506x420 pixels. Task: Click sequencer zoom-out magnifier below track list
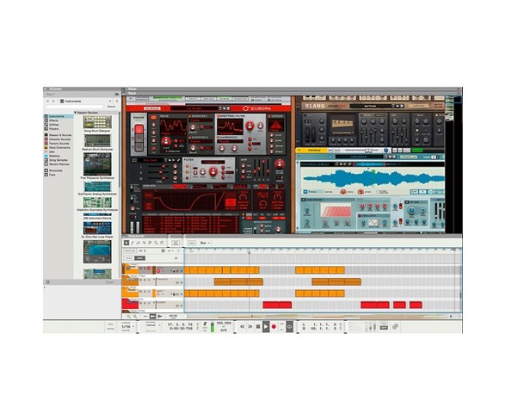[x=129, y=317]
